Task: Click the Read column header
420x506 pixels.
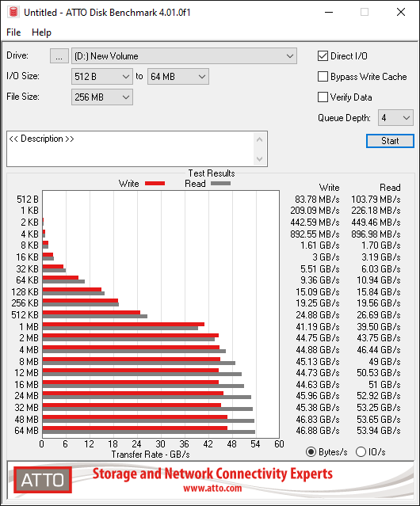Action: (x=390, y=188)
